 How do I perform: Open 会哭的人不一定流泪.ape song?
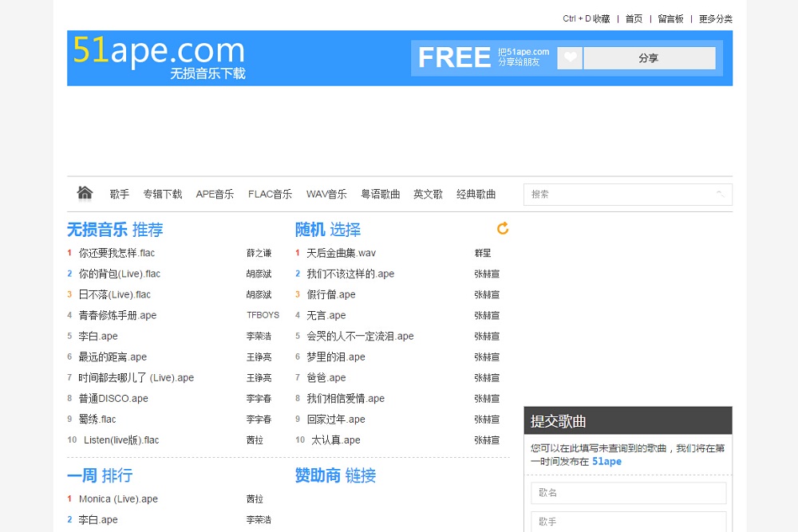(x=361, y=337)
